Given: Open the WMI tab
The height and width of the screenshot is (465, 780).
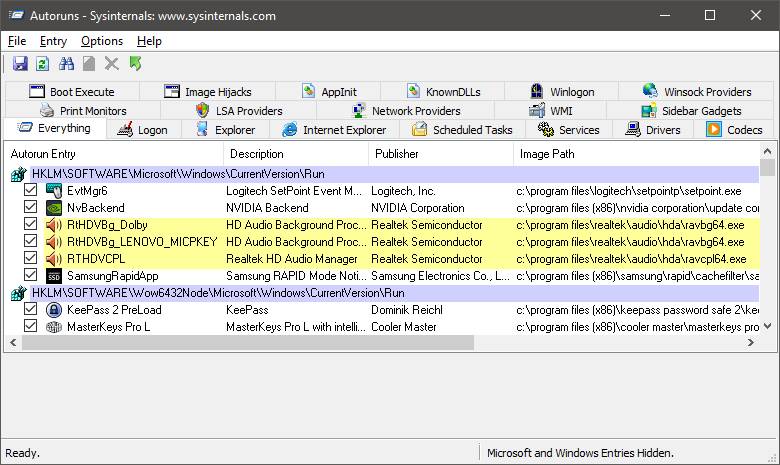Looking at the screenshot, I should (x=551, y=110).
